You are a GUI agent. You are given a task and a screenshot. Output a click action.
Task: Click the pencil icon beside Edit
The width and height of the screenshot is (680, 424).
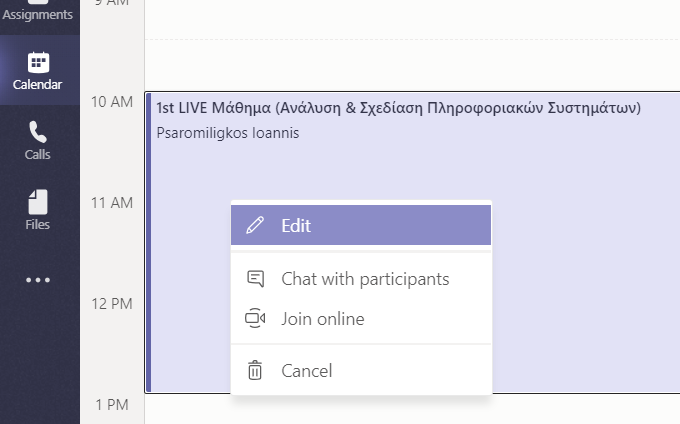[255, 225]
